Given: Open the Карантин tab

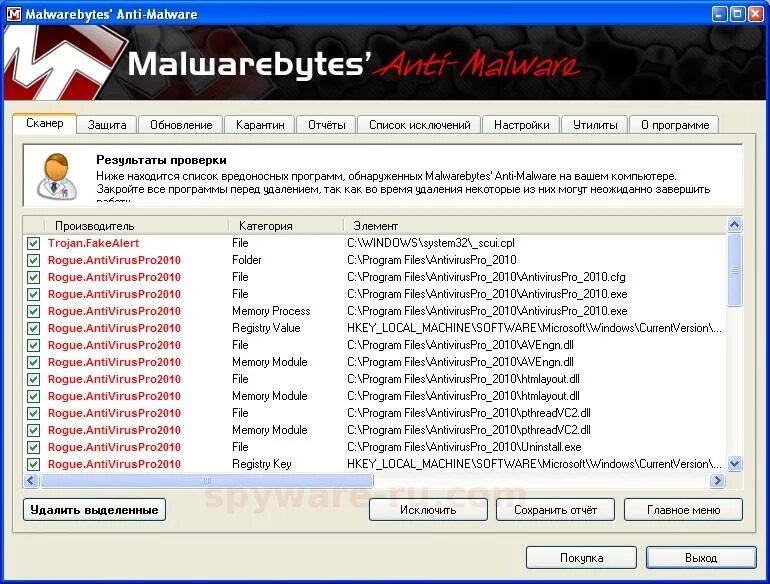Looking at the screenshot, I should 260,125.
